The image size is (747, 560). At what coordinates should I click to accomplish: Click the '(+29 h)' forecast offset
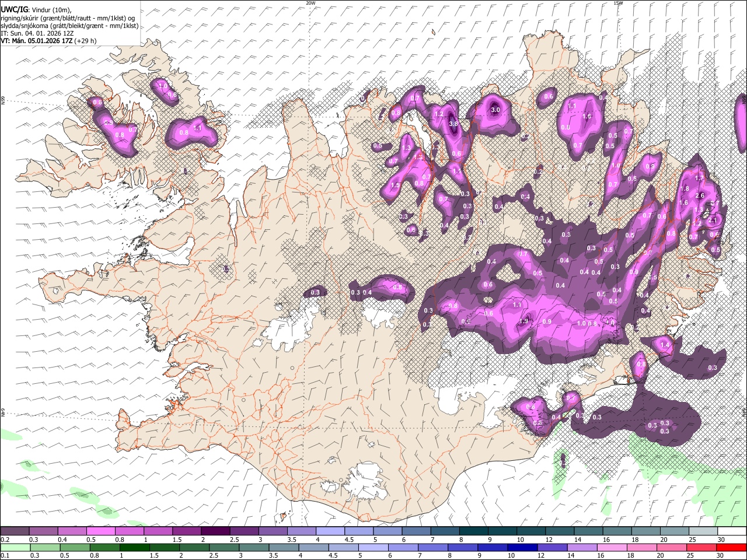85,41
